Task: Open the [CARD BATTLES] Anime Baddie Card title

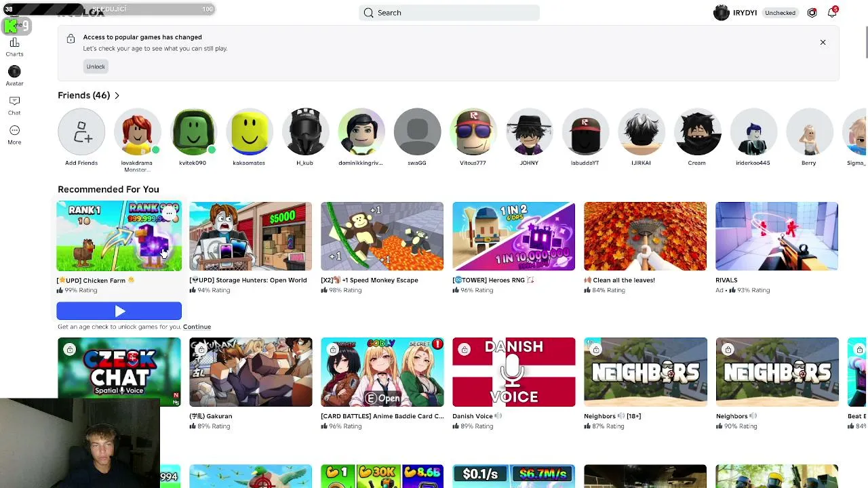Action: pos(382,416)
